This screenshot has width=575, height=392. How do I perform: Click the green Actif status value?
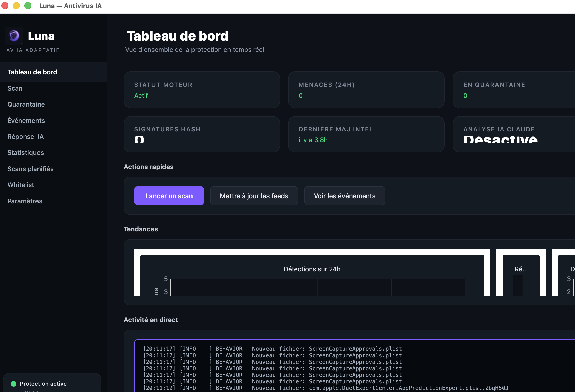click(141, 96)
